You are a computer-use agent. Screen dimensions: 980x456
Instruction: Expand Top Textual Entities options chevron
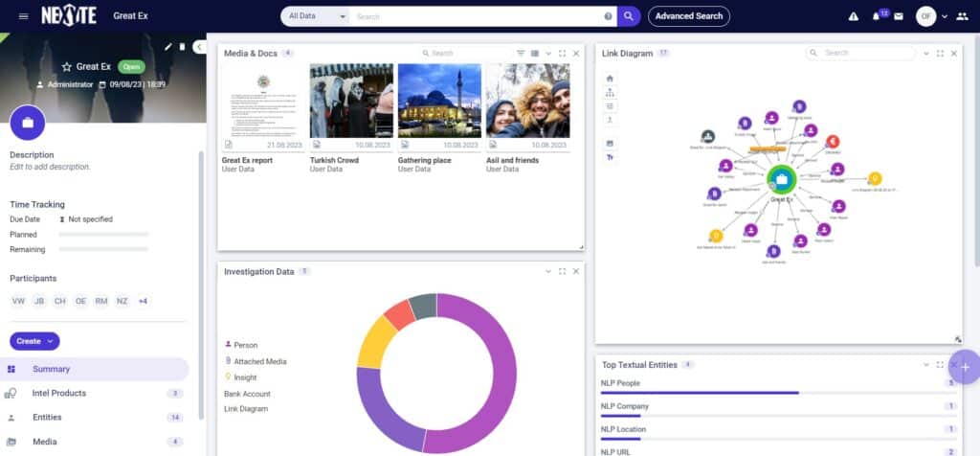pyautogui.click(x=926, y=365)
